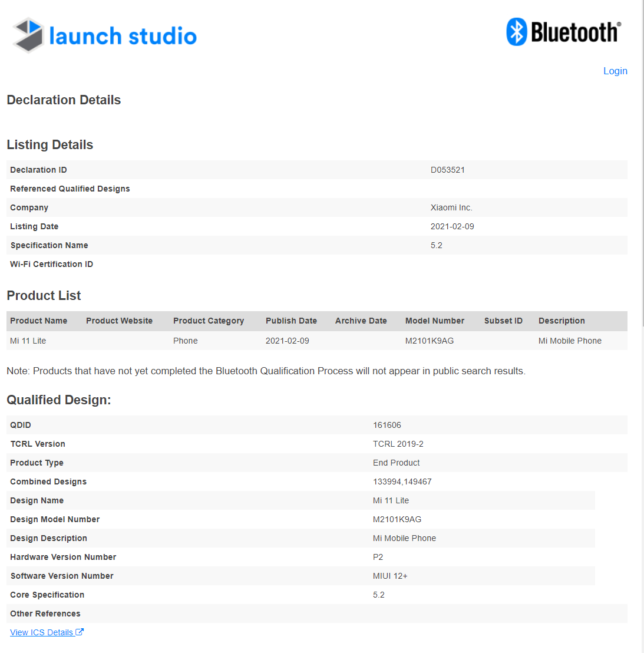Click the Product Category column header
The image size is (644, 653).
pos(209,321)
